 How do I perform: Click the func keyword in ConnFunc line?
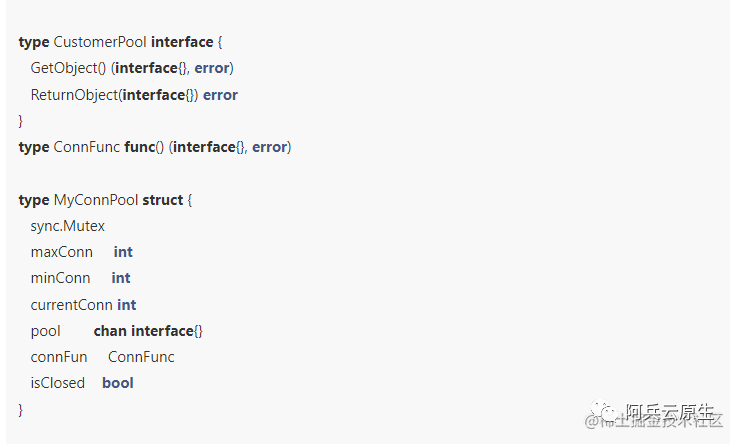[140, 147]
